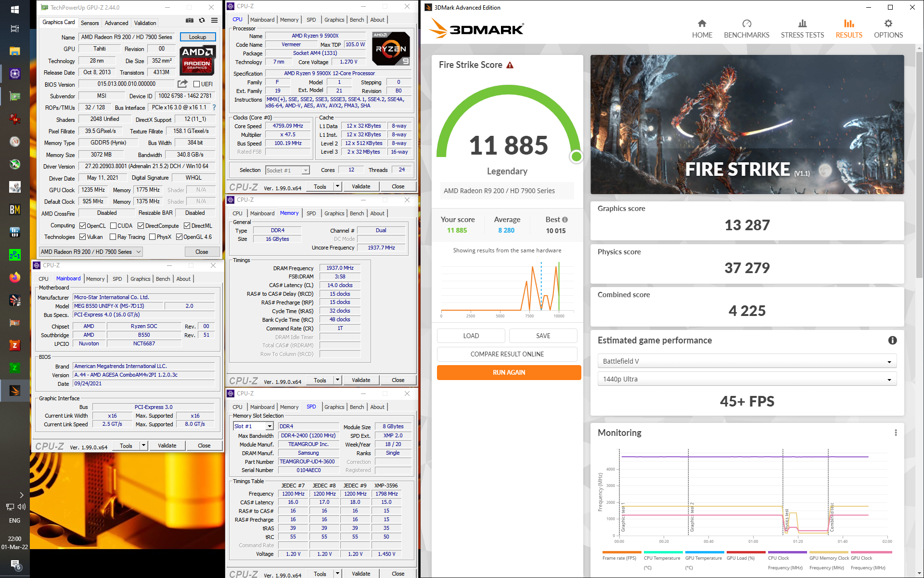
Task: Go to 3DMark HOME icon
Action: 702,24
